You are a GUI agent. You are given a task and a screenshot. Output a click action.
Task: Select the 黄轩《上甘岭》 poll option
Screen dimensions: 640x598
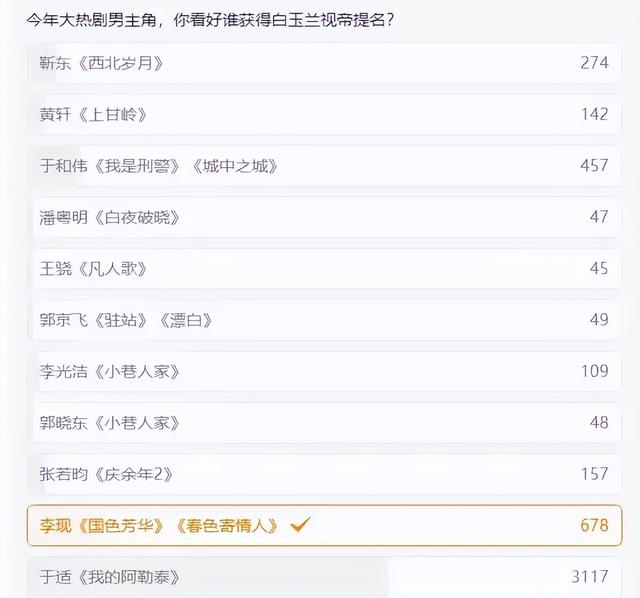(x=324, y=115)
